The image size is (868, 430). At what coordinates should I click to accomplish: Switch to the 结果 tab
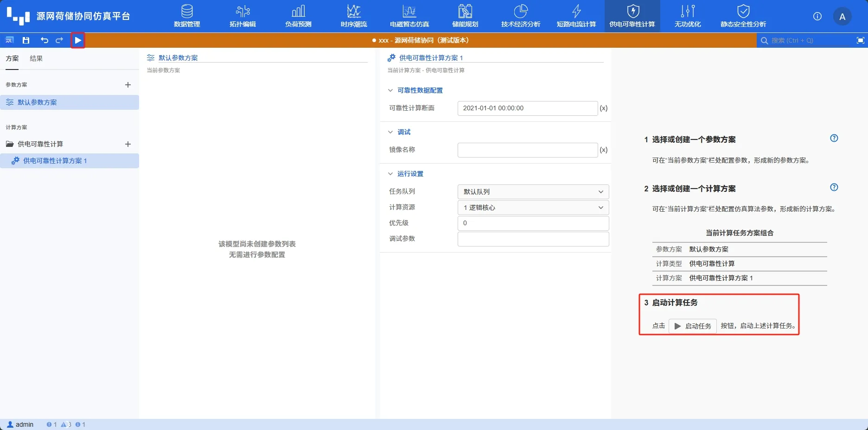pyautogui.click(x=36, y=58)
